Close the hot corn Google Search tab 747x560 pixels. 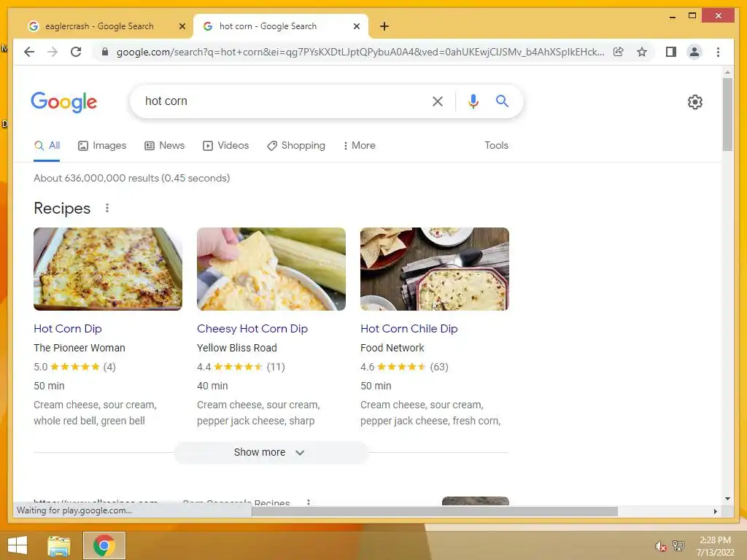(x=356, y=26)
